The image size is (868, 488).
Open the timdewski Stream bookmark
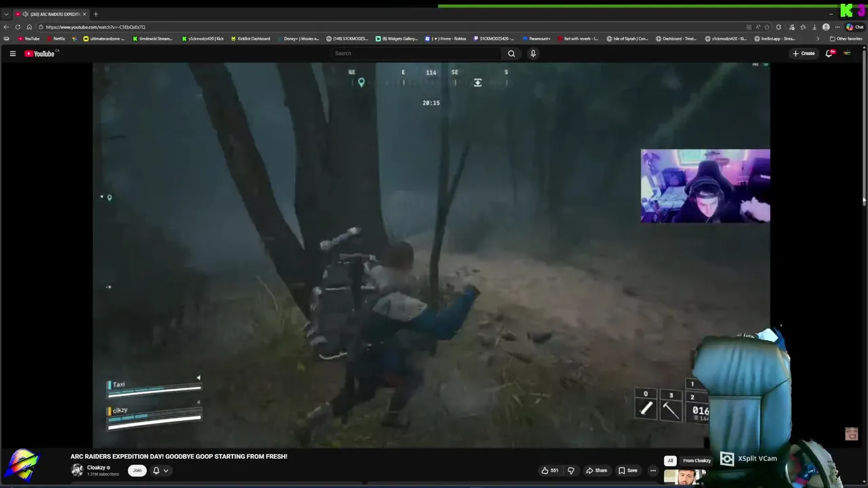coord(153,39)
